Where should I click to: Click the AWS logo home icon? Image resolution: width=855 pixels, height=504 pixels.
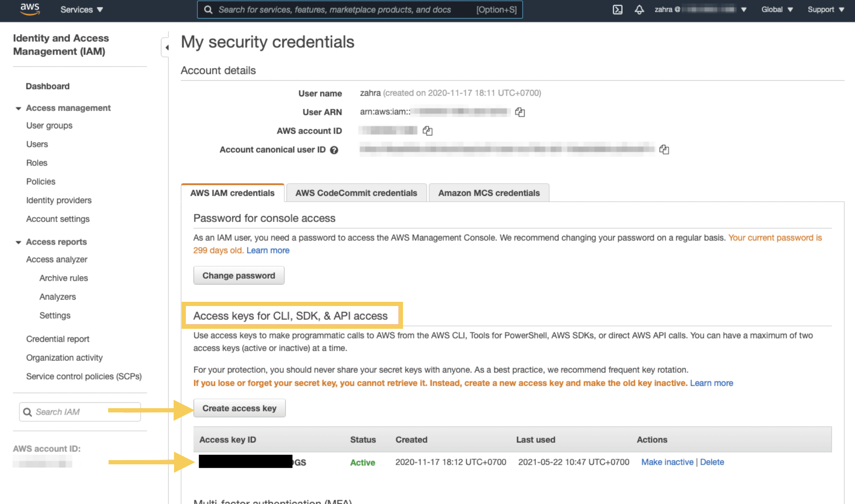tap(30, 9)
